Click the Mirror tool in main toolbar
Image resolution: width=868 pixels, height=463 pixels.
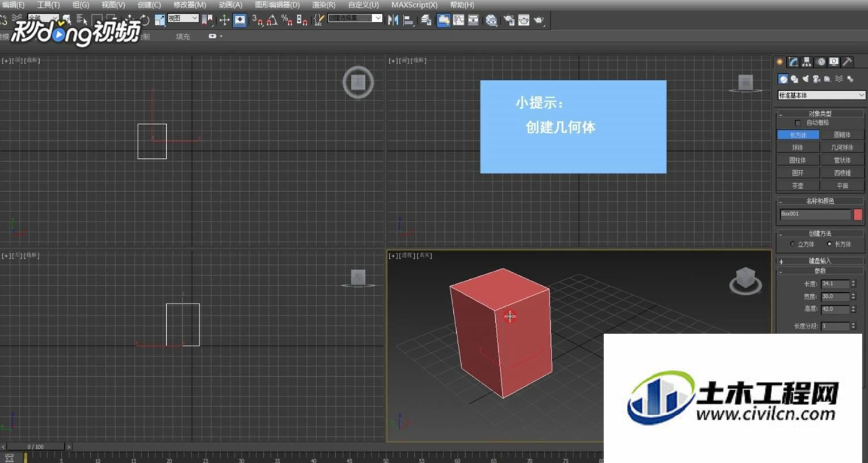(x=393, y=20)
